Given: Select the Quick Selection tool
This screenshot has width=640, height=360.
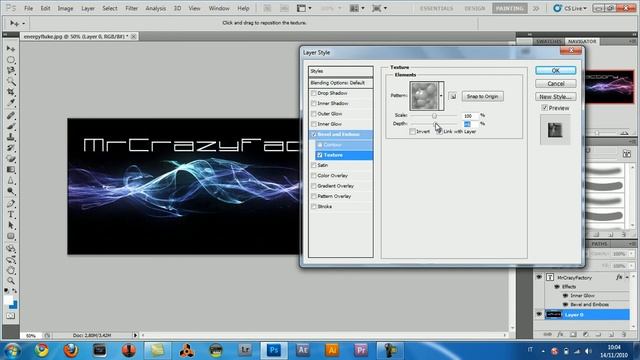Looking at the screenshot, I should (11, 81).
